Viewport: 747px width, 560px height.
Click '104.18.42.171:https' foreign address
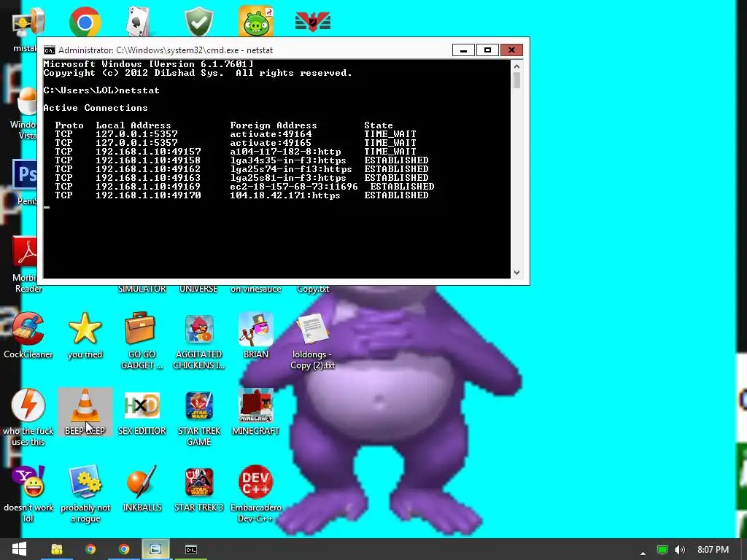point(285,195)
